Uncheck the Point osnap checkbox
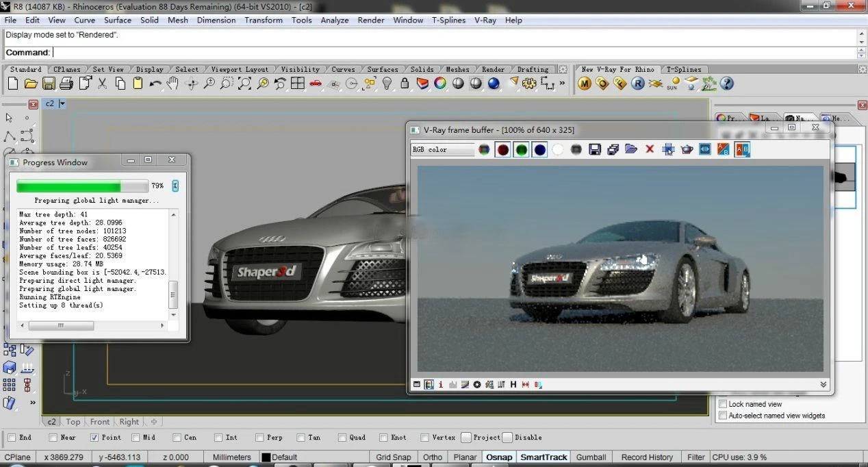The width and height of the screenshot is (868, 467). [x=94, y=438]
